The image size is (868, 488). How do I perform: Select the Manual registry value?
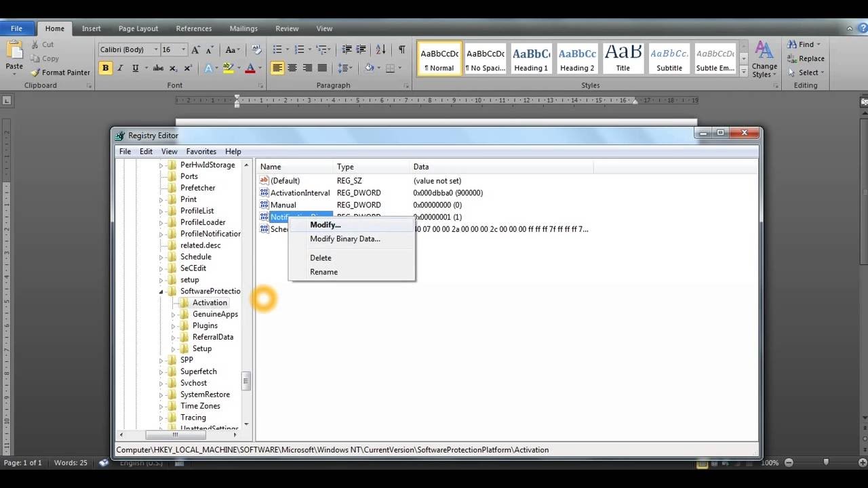click(283, 205)
